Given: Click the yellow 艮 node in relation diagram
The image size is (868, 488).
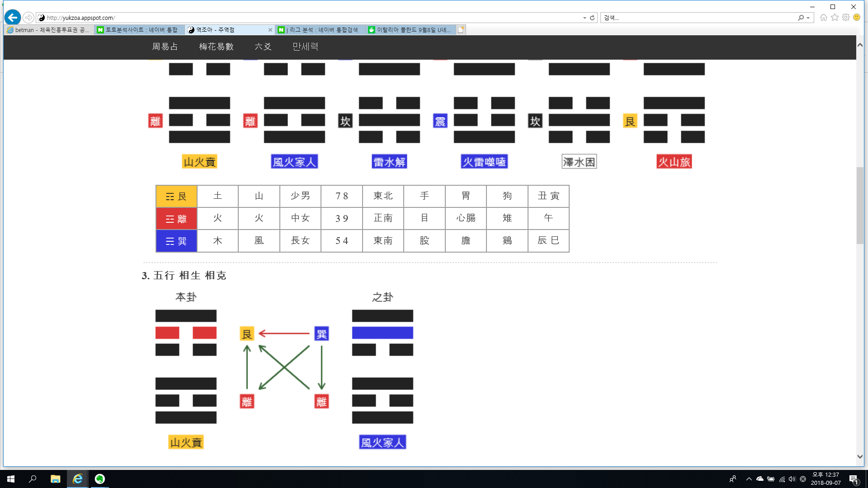Looking at the screenshot, I should click(247, 334).
